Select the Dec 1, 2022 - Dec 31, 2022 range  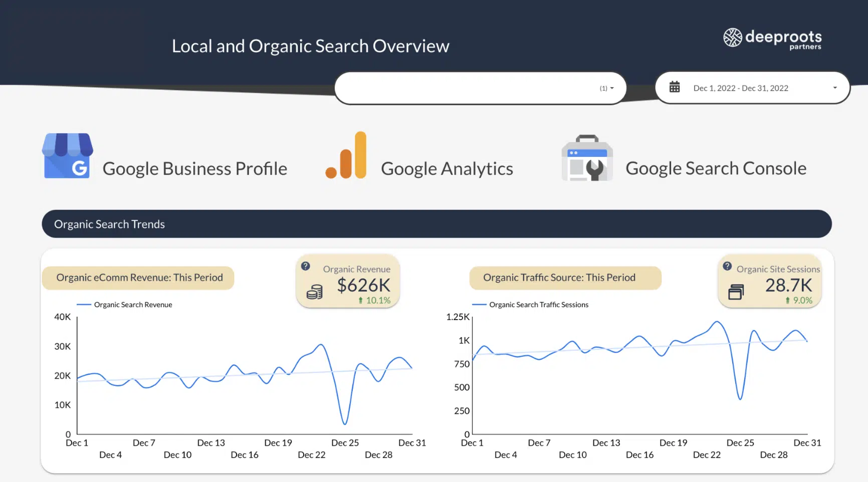coord(740,88)
